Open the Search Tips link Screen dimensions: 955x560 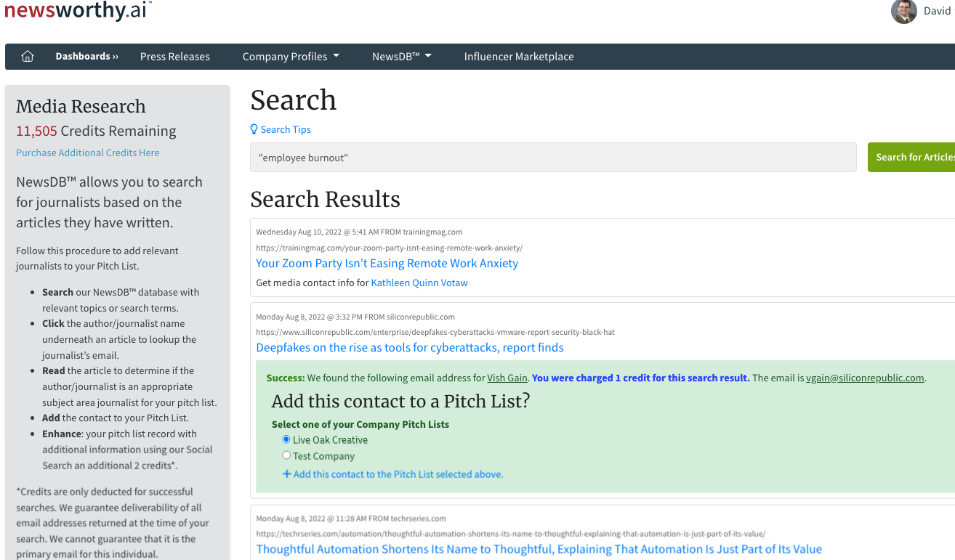click(286, 129)
